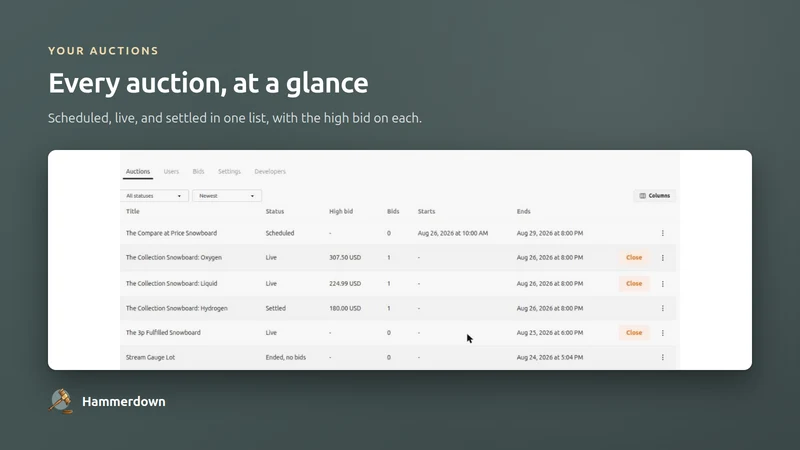Select the Stream Gauge Lot title
800x450 pixels.
[151, 358]
